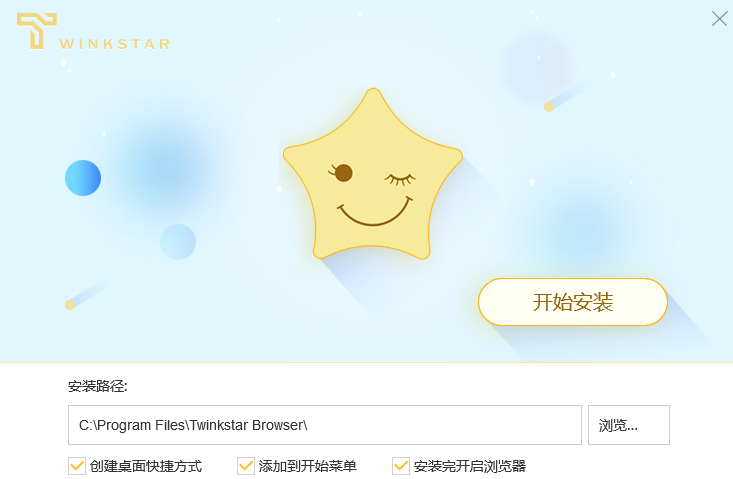Click the 添加到开始菜单 label text
Screen dimensions: 733x479
pos(308,466)
